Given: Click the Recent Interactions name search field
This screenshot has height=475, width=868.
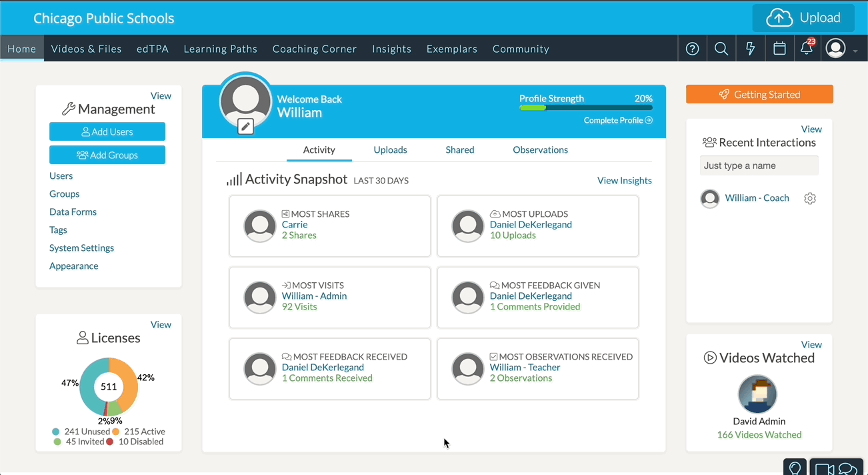Looking at the screenshot, I should pos(759,165).
